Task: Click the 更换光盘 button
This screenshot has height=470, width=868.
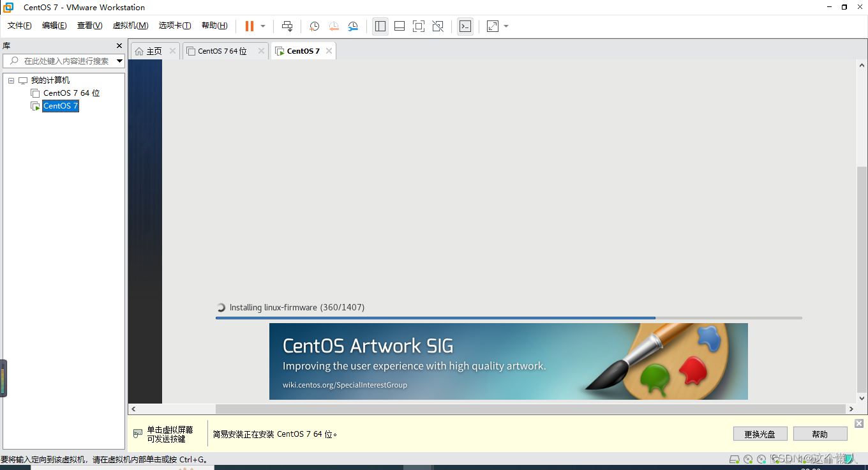Action: [760, 434]
